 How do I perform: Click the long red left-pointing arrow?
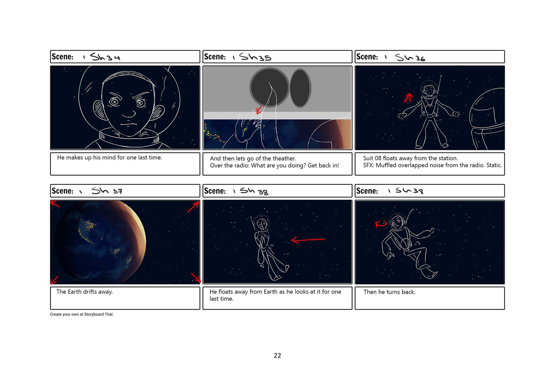click(307, 240)
